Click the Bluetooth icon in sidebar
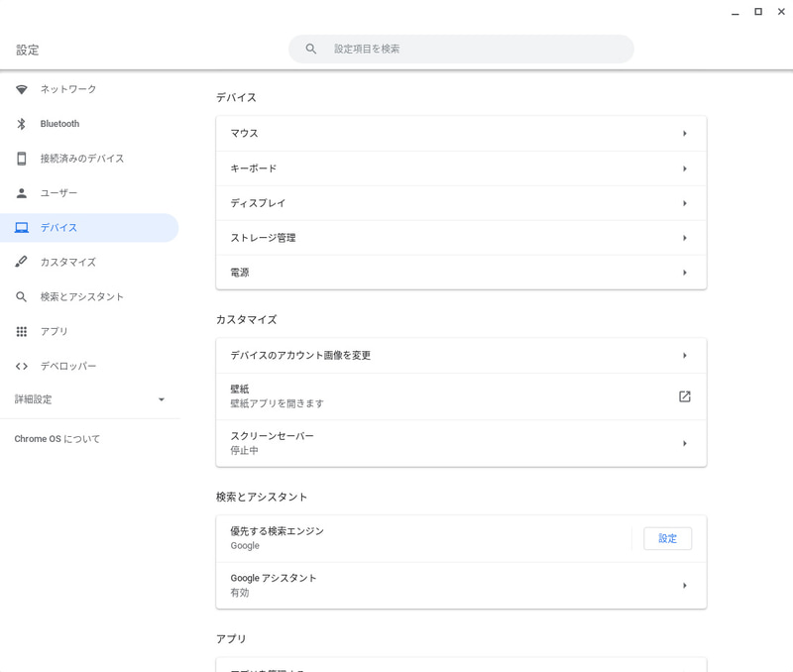793x672 pixels. tap(22, 124)
